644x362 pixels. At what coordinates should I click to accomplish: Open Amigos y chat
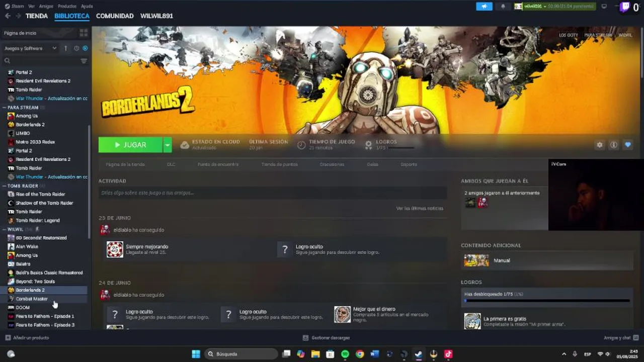621,338
